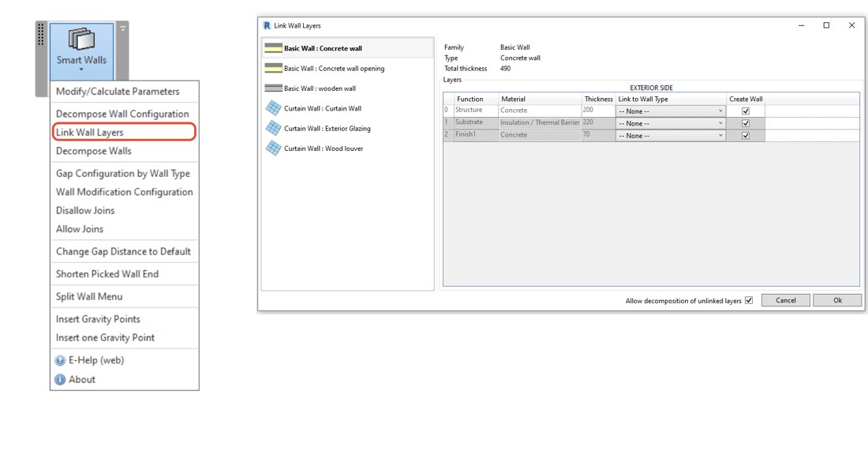
Task: Open E-Help (web) globe icon
Action: (60, 360)
